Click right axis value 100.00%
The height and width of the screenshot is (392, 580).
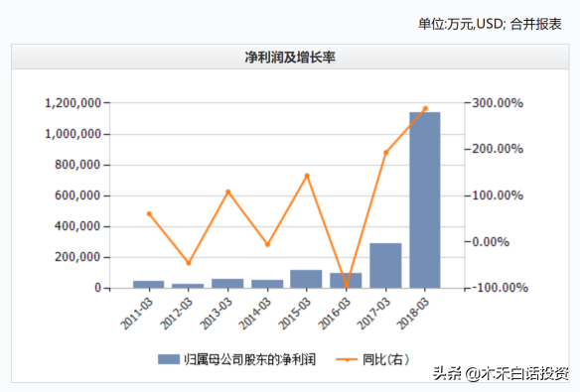point(498,196)
